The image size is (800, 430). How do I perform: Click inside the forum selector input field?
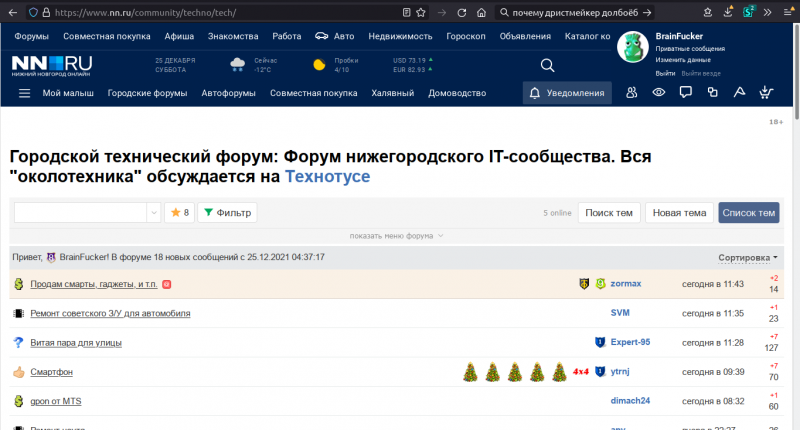click(x=81, y=213)
